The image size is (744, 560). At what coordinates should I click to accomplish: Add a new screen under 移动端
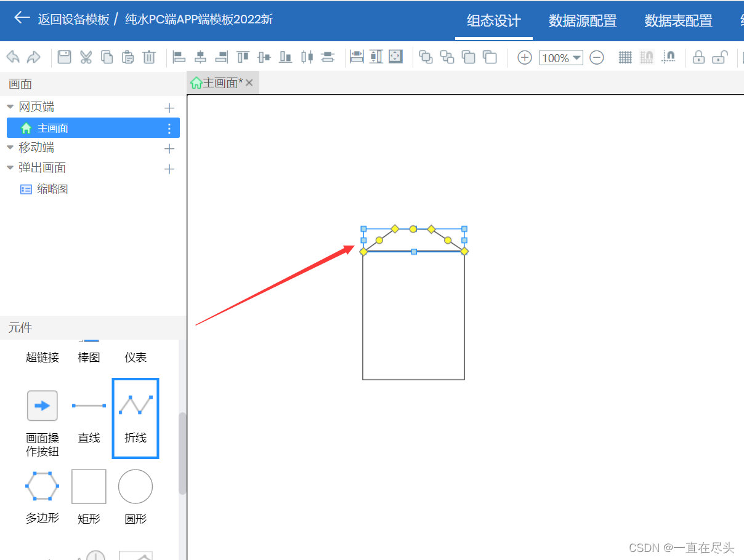pyautogui.click(x=169, y=147)
